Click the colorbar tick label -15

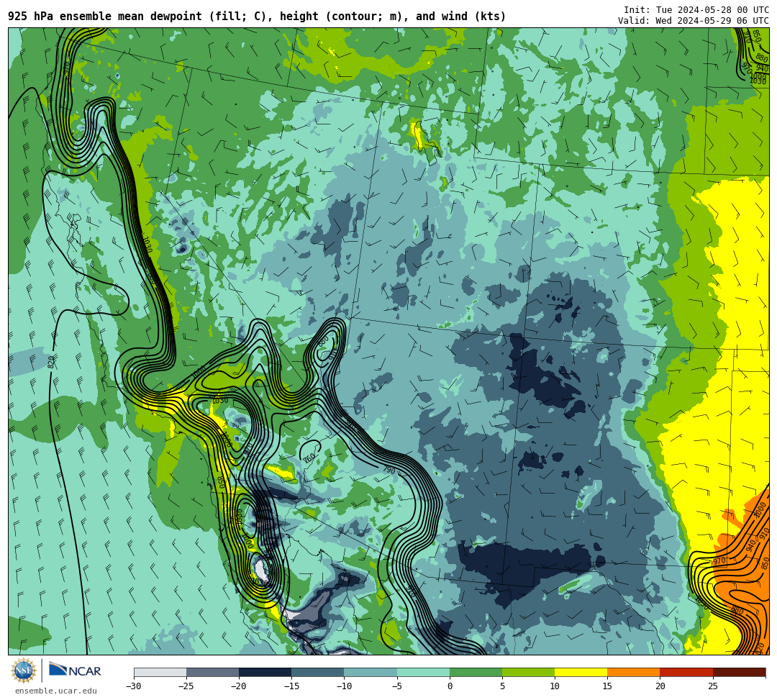[x=291, y=686]
